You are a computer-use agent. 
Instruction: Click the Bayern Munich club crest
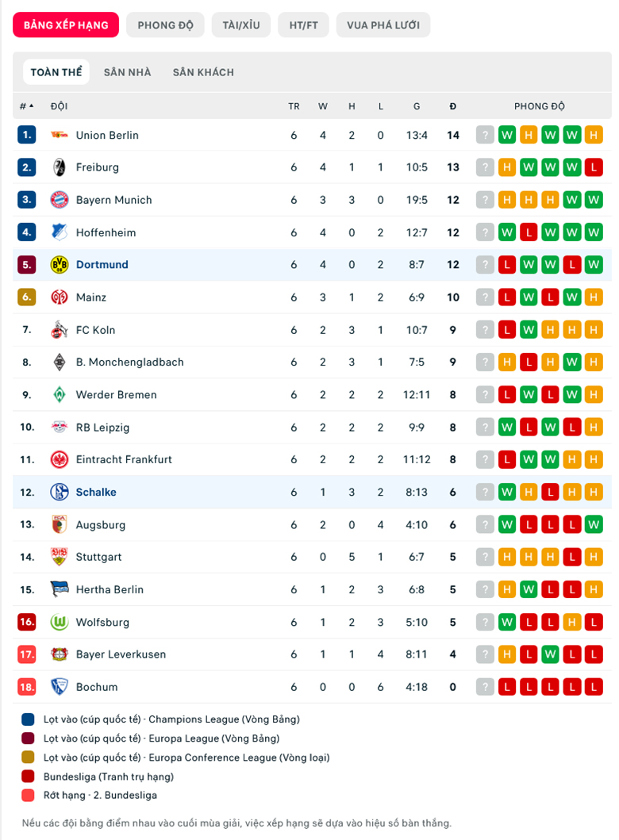[x=59, y=200]
